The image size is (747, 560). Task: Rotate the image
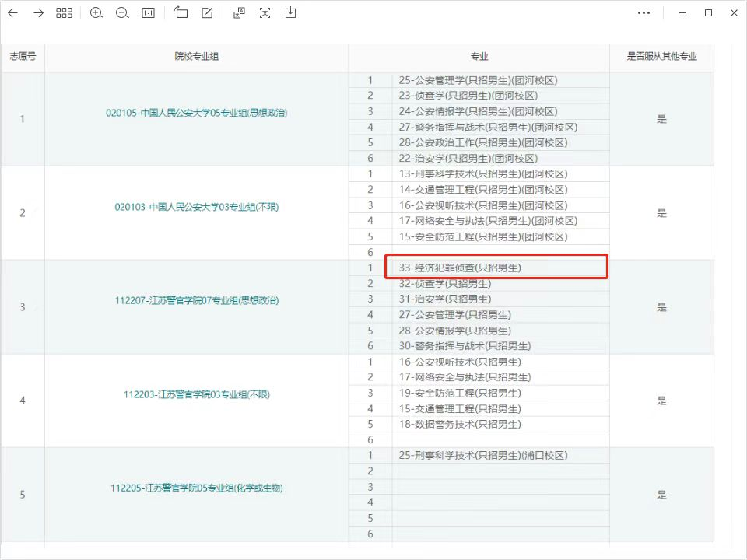tap(180, 12)
